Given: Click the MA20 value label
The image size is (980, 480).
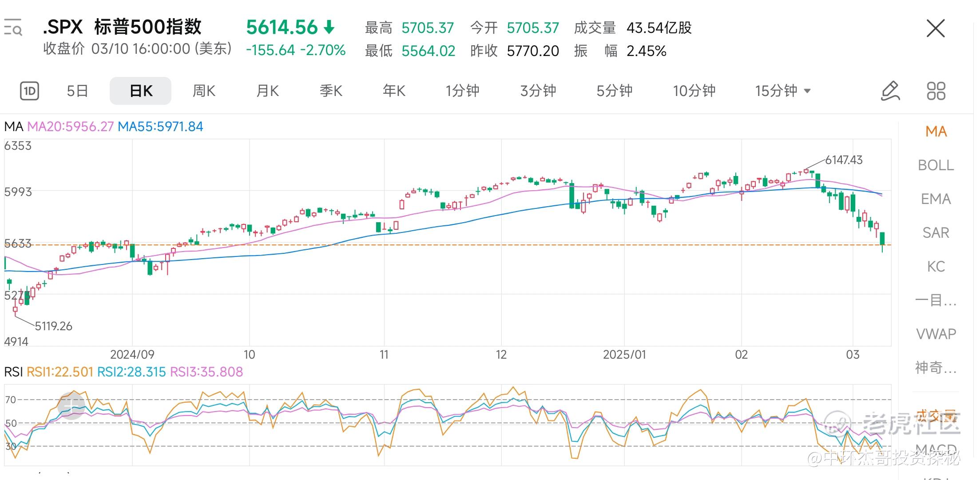Looking at the screenshot, I should [x=70, y=127].
